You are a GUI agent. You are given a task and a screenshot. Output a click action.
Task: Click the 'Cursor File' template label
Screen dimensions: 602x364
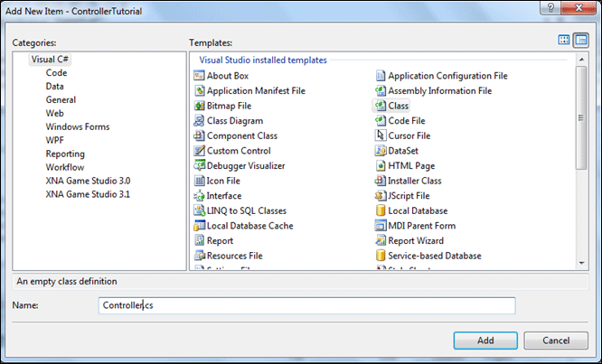coord(409,135)
